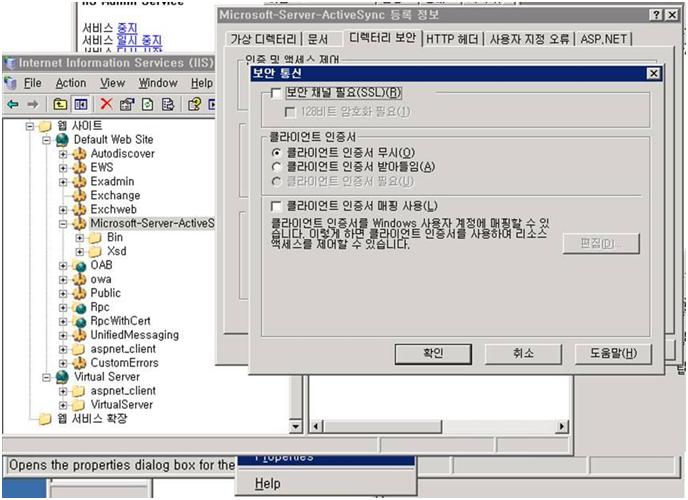Click tree pane scroll-down arrow

pyautogui.click(x=295, y=426)
